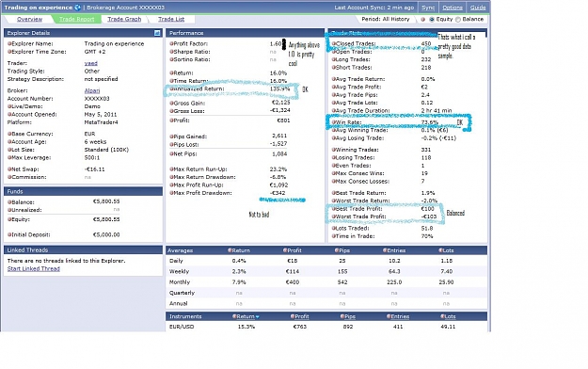The width and height of the screenshot is (588, 369).
Task: Click info icon beside Sharpe Ratio
Action: coord(171,52)
